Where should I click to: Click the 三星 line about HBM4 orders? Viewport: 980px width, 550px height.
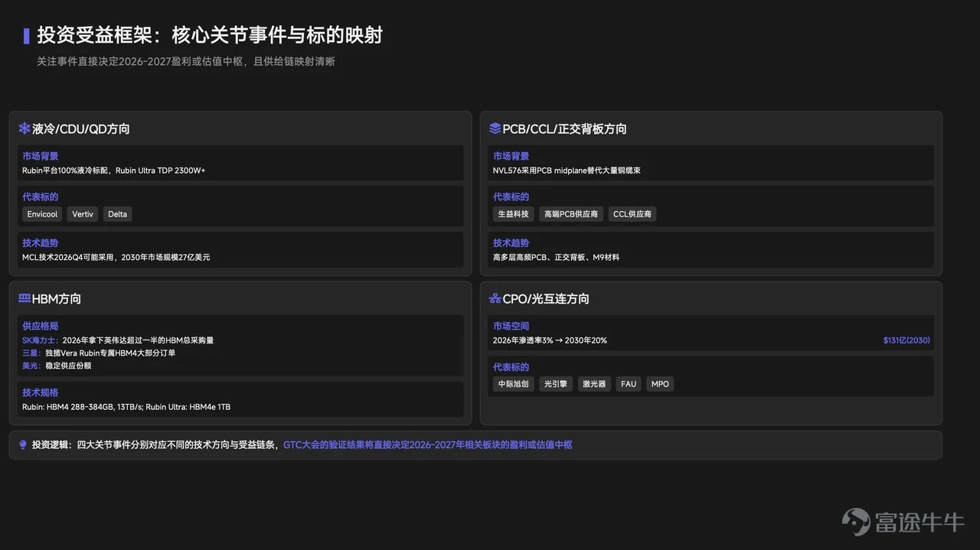click(x=99, y=353)
